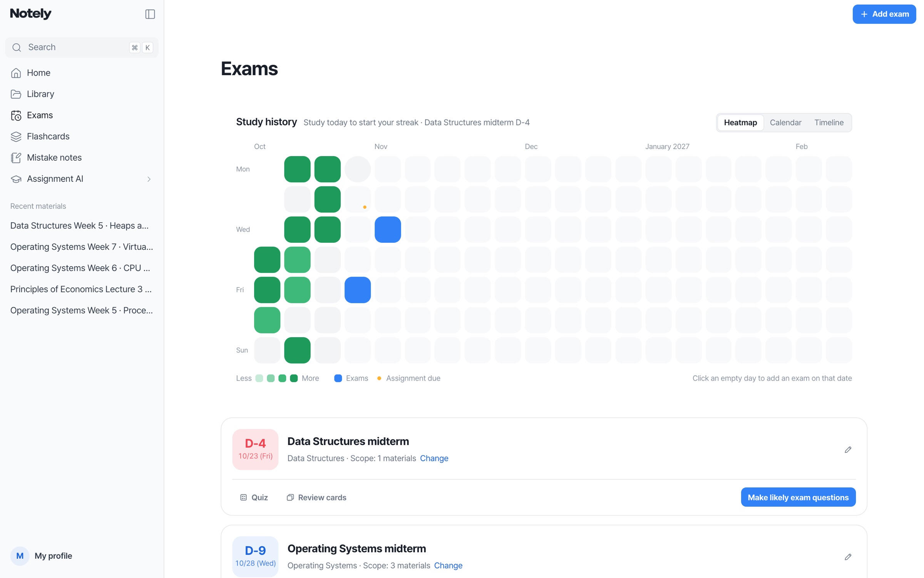Screen dimensions: 924x578
Task: Switch to the Calendar view
Action: point(785,123)
